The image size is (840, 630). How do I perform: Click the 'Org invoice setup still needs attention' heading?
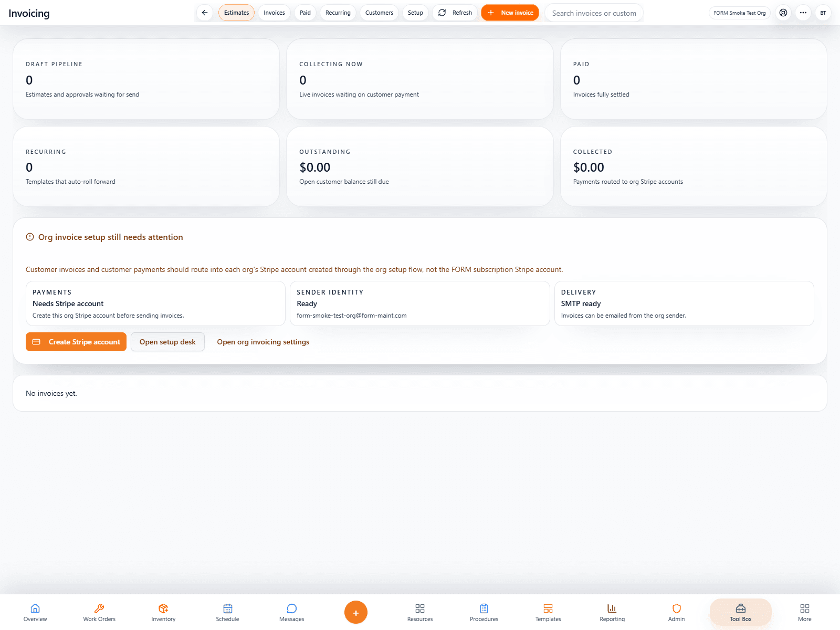[111, 237]
